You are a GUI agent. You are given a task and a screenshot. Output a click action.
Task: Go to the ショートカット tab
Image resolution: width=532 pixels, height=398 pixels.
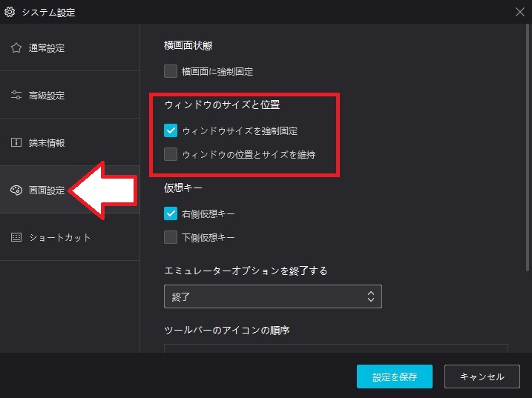(x=70, y=237)
